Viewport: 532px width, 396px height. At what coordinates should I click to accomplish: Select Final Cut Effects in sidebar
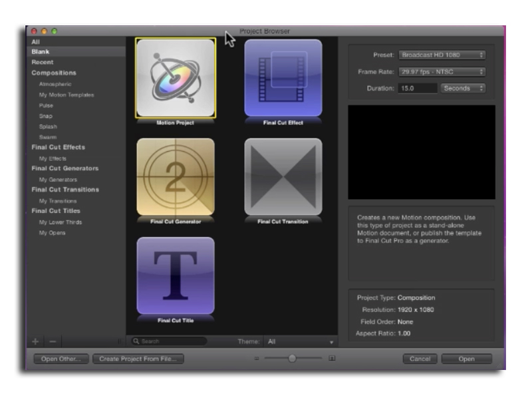[59, 147]
